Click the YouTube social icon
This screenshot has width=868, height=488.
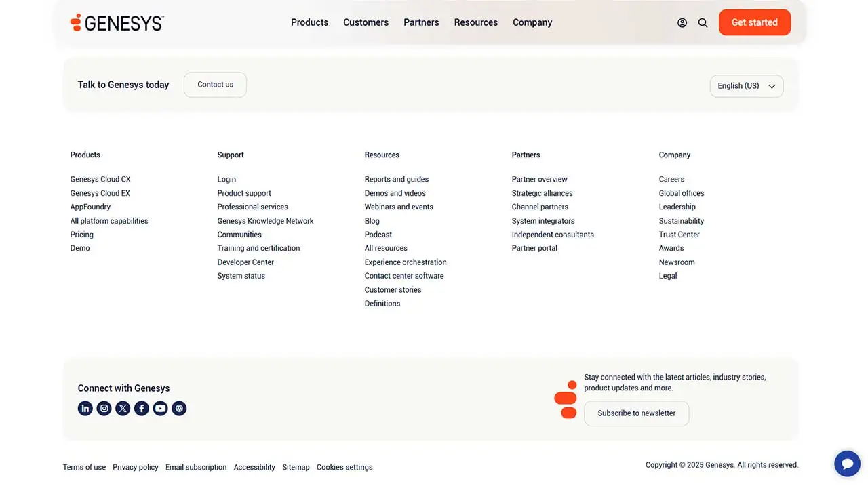tap(160, 409)
